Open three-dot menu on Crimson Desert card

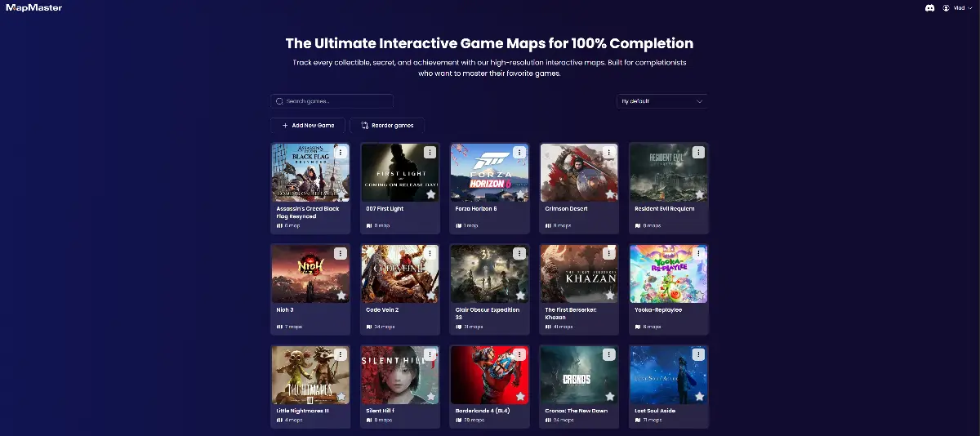tap(609, 153)
